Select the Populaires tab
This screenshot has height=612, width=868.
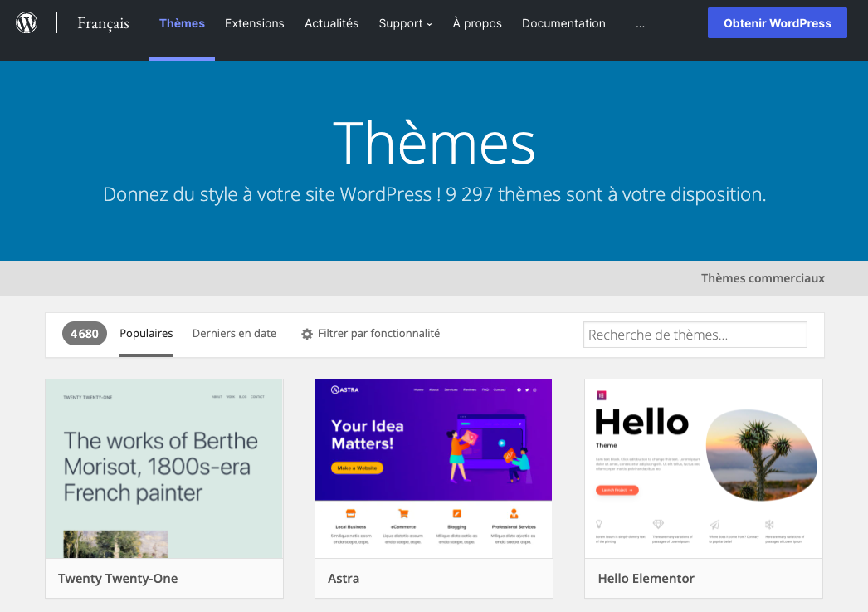coord(146,334)
